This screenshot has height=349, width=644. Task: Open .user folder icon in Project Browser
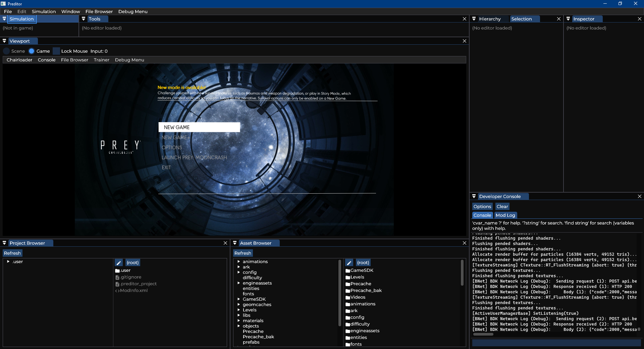click(x=117, y=270)
